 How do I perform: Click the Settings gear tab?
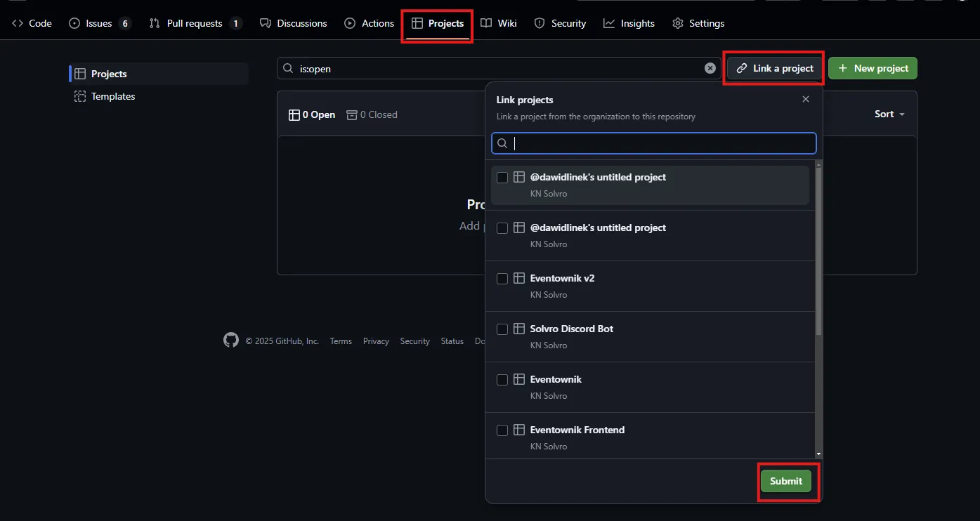[x=698, y=23]
